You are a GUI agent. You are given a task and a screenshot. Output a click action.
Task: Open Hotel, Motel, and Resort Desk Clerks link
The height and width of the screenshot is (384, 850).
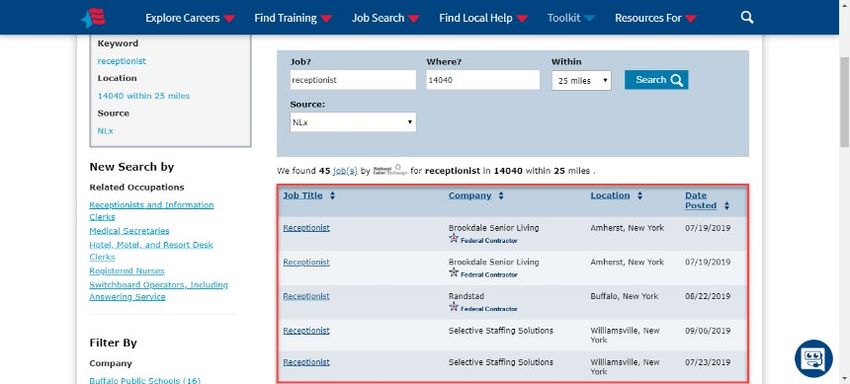pyautogui.click(x=151, y=251)
